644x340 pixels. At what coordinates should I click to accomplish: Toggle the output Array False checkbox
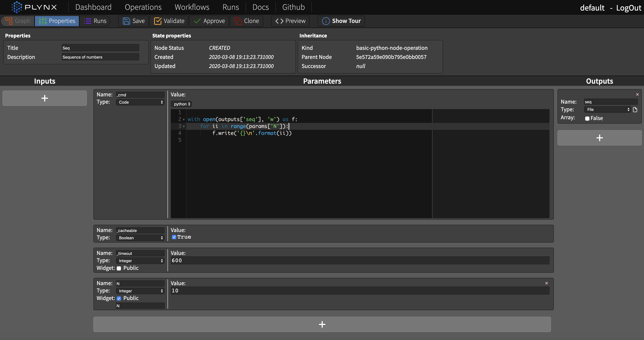tap(587, 118)
